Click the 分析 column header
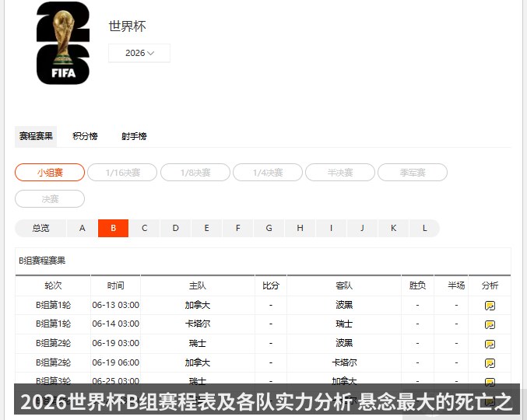The height and width of the screenshot is (420, 527). point(490,285)
